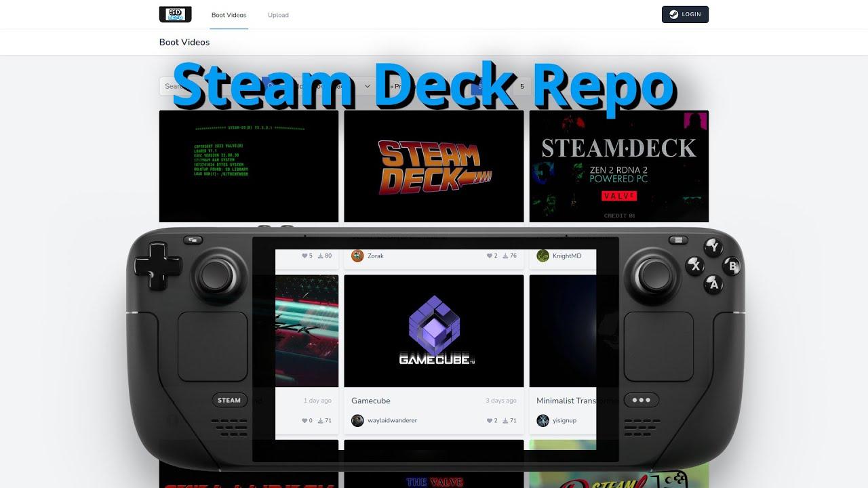Open the dark Minimalist video thumbnail
The image size is (868, 488).
click(x=563, y=331)
